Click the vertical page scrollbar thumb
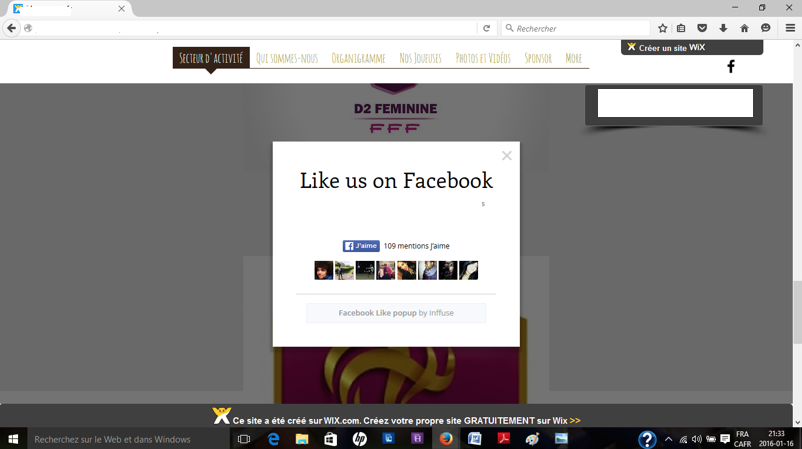Viewport: 802px width, 449px height. (x=797, y=312)
